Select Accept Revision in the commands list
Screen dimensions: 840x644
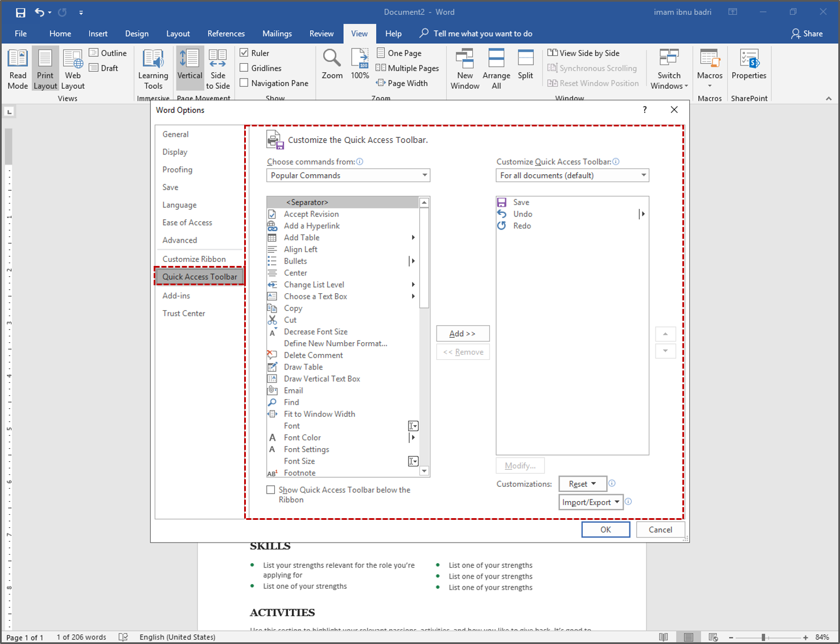tap(343, 214)
